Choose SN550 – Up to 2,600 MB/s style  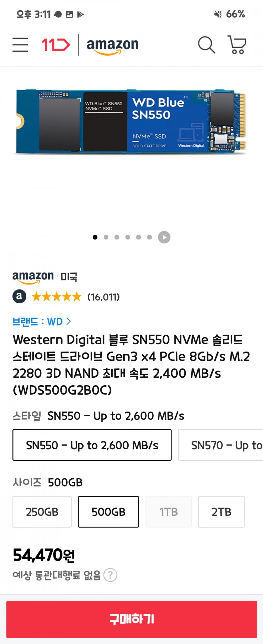point(92,445)
